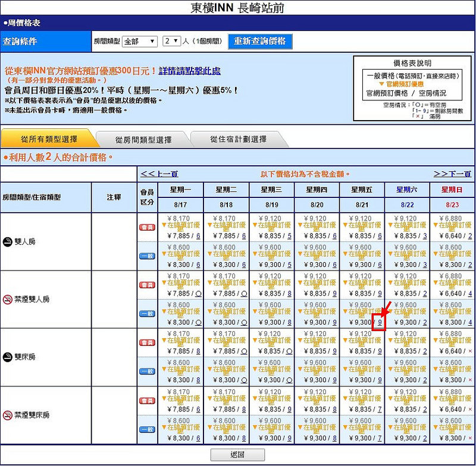Select 雙人房 會員 vacancy 3 on 8/22
This screenshot has width=476, height=466.
pos(425,236)
